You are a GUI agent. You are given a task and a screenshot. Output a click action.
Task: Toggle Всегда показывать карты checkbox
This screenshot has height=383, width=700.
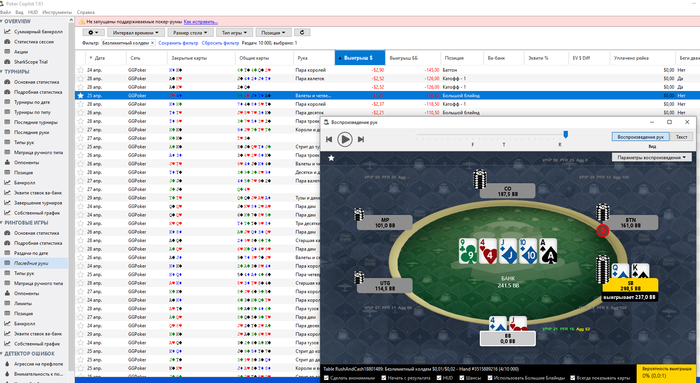[x=573, y=378]
